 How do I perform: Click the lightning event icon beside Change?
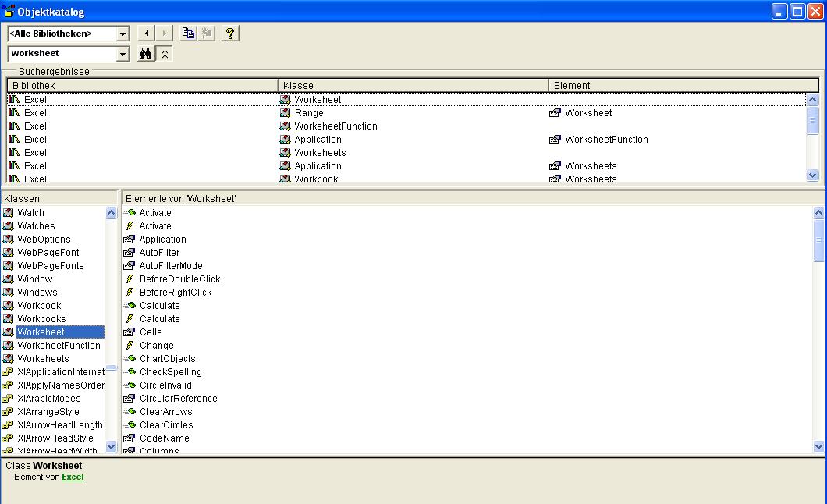click(x=130, y=346)
